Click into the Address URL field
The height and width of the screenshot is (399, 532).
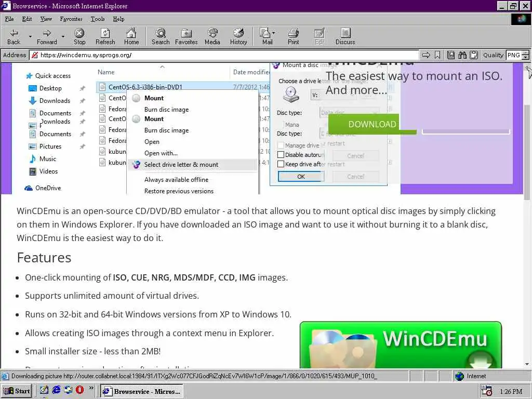224,55
